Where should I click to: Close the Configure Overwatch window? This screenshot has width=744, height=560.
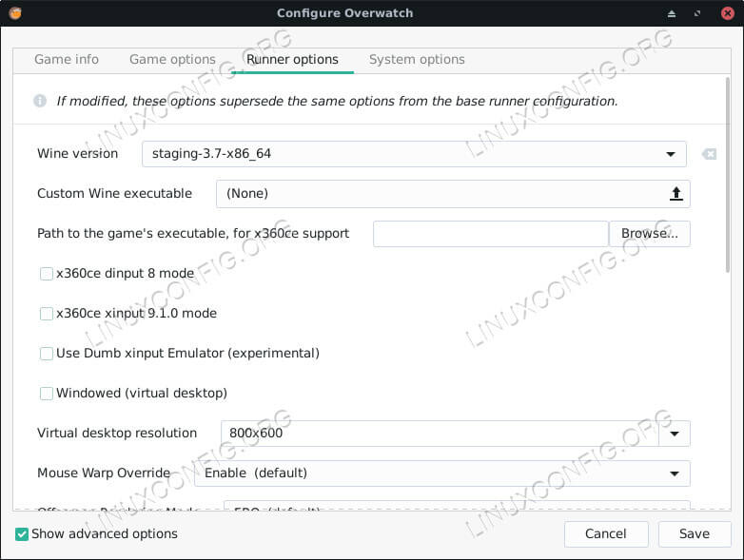(x=728, y=13)
